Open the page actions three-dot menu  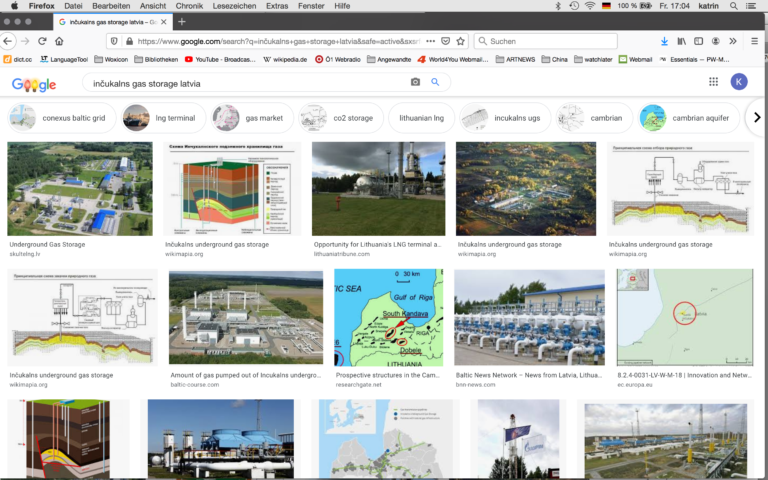click(x=431, y=42)
